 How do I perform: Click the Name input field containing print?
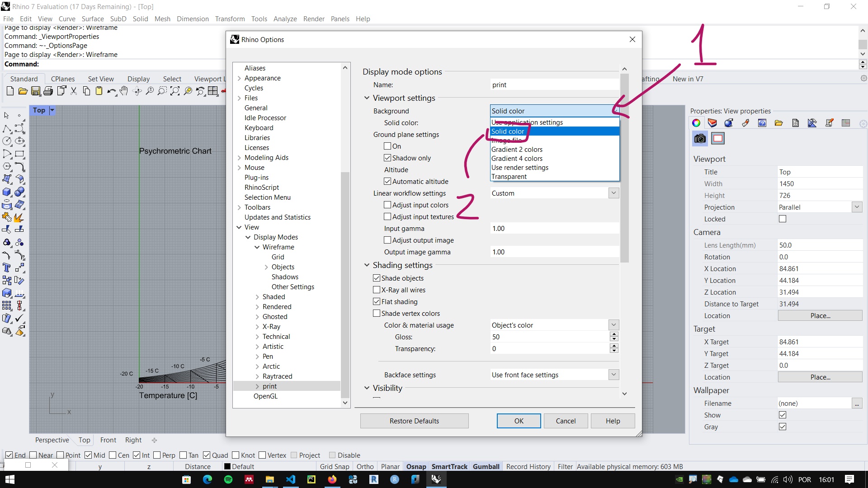coord(555,84)
